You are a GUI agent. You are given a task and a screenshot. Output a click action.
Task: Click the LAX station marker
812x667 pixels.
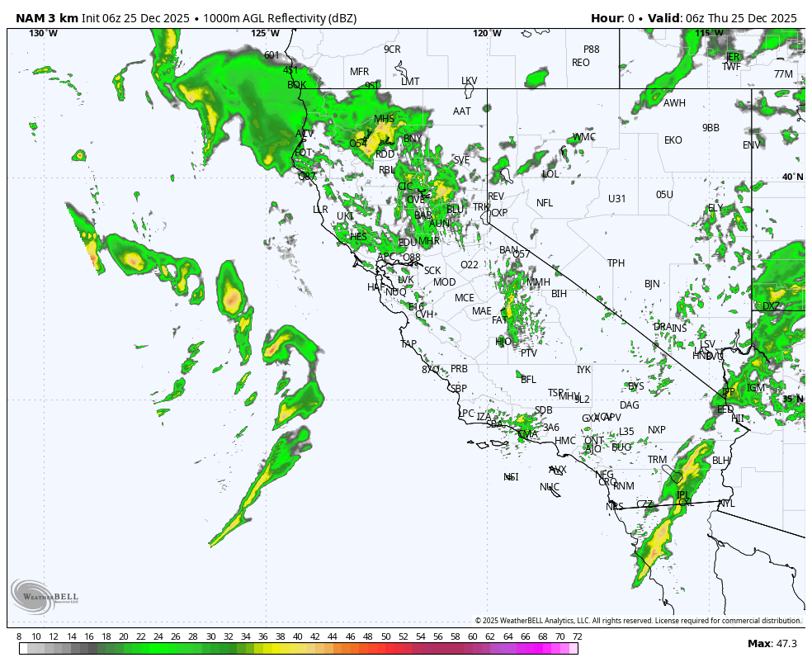(557, 468)
